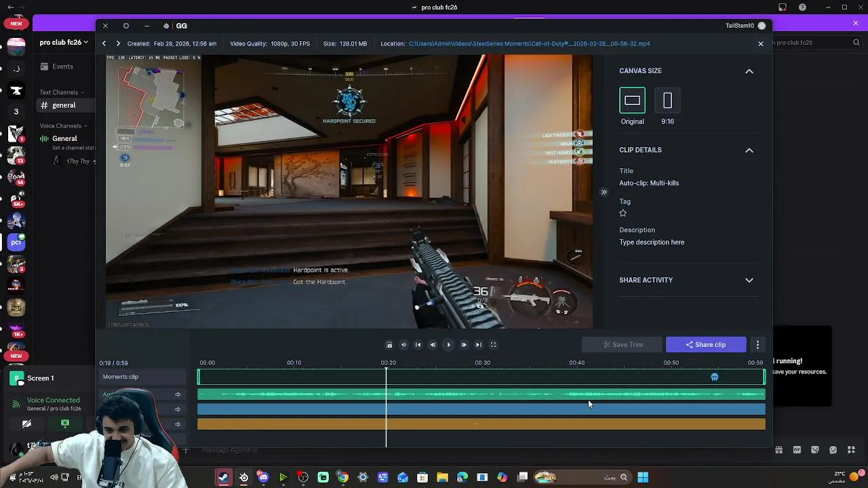Open pro club fc26 server dropdown in Discord
868x488 pixels.
[64, 42]
